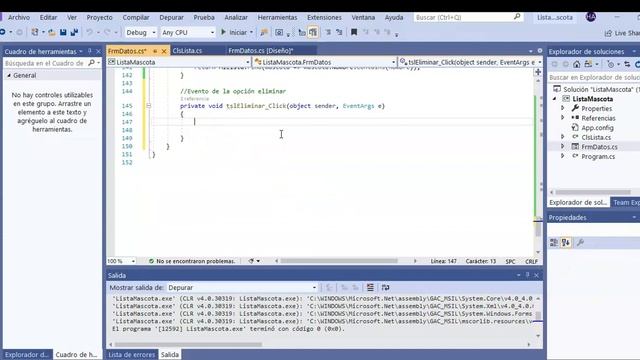Click the split editor plus icon above the scrollbar
Image resolution: width=640 pixels, height=360 pixels.
tap(538, 72)
